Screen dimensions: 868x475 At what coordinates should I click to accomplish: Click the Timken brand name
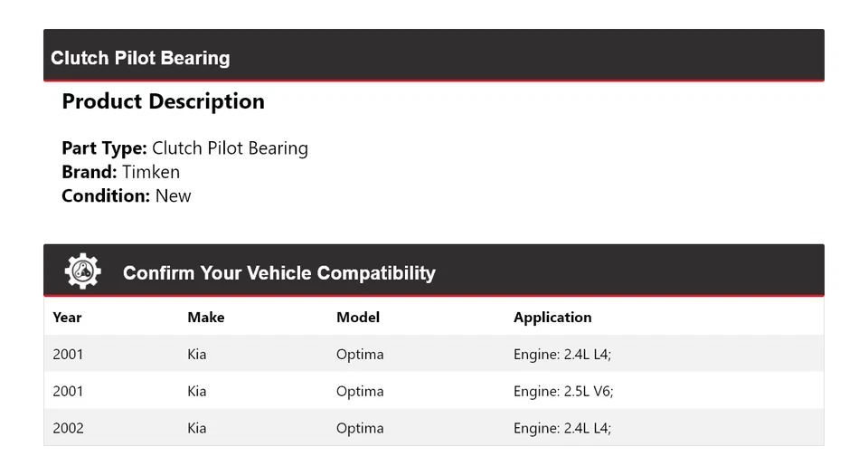pyautogui.click(x=151, y=172)
